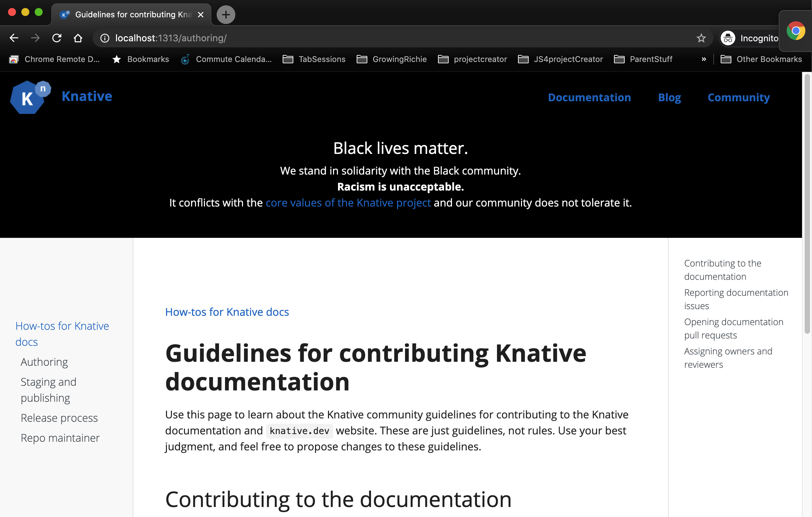
Task: Select Staging and publishing in sidebar
Action: click(49, 390)
